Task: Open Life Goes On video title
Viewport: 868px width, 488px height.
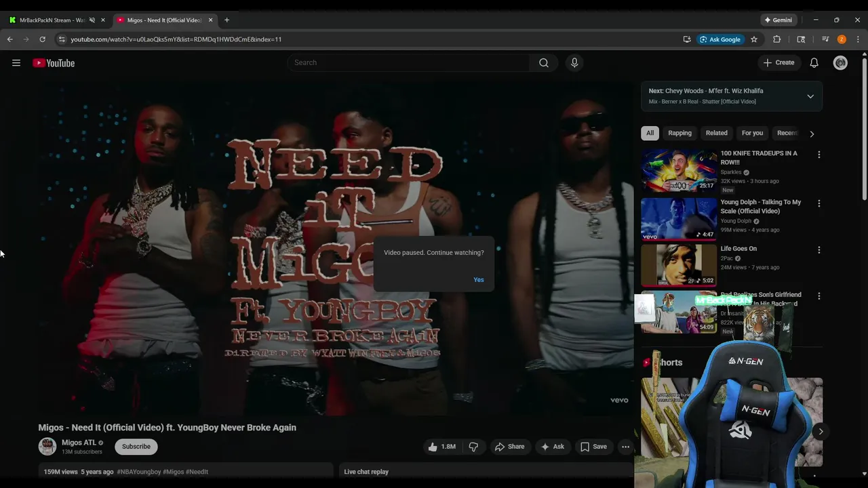Action: (x=738, y=249)
